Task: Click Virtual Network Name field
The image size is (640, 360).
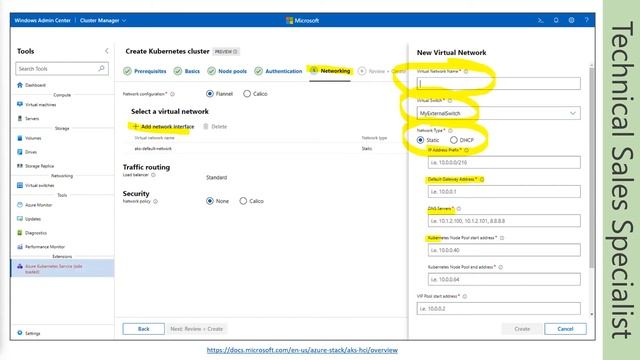Action: point(498,83)
